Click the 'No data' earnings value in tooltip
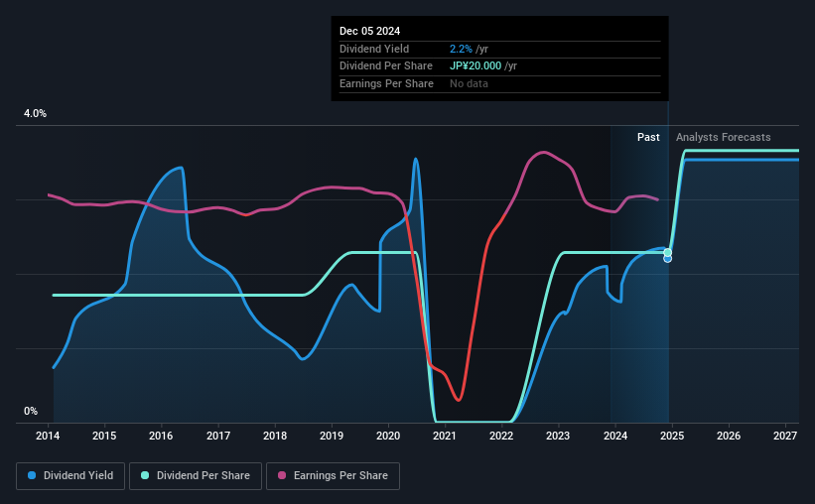The image size is (815, 504). point(469,83)
